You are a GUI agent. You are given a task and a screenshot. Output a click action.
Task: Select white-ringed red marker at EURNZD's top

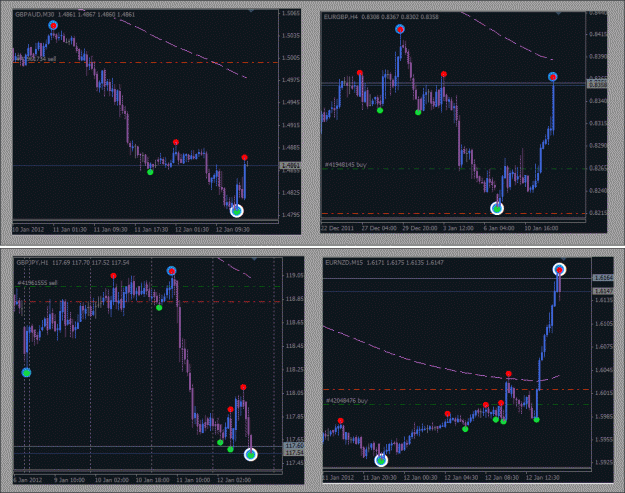click(560, 270)
